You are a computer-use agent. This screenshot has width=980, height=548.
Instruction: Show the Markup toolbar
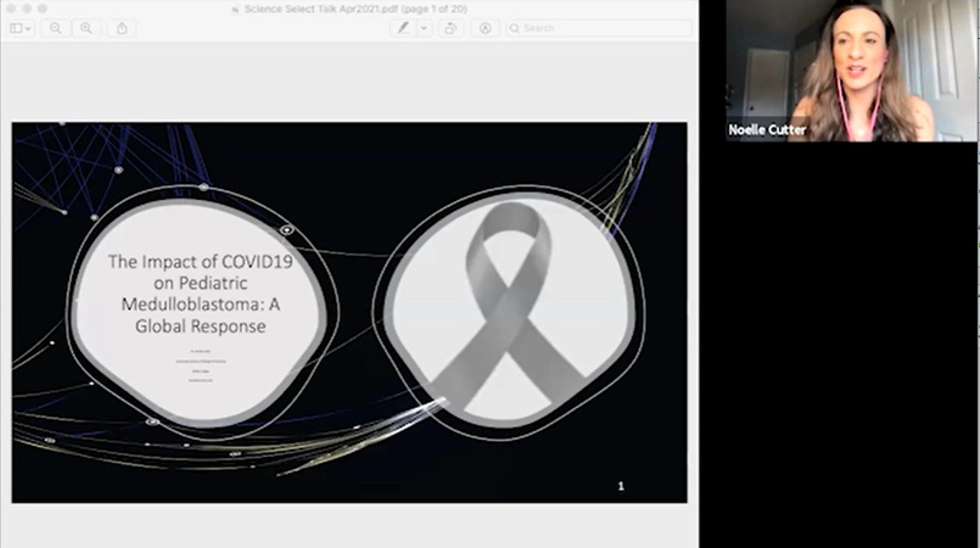[x=485, y=28]
